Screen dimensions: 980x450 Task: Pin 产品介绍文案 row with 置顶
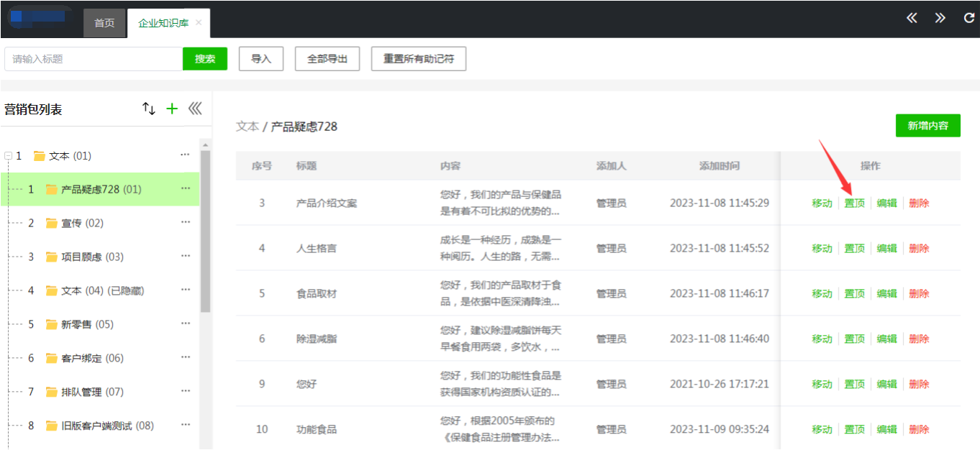tap(854, 203)
